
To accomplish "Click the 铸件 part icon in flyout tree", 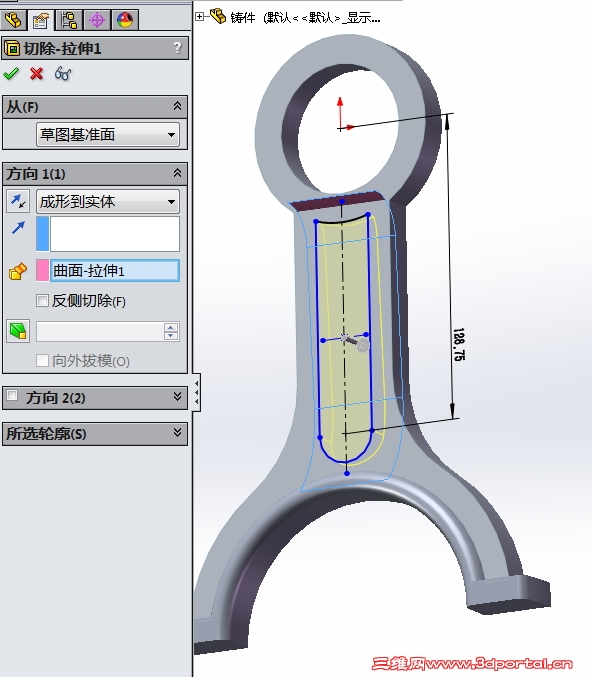I will (x=218, y=17).
